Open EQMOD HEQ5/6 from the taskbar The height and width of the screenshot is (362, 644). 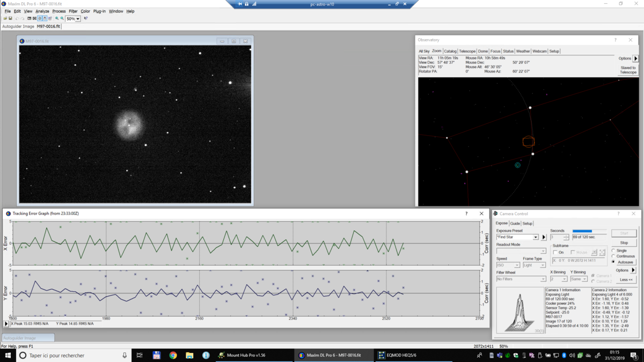[x=397, y=355]
